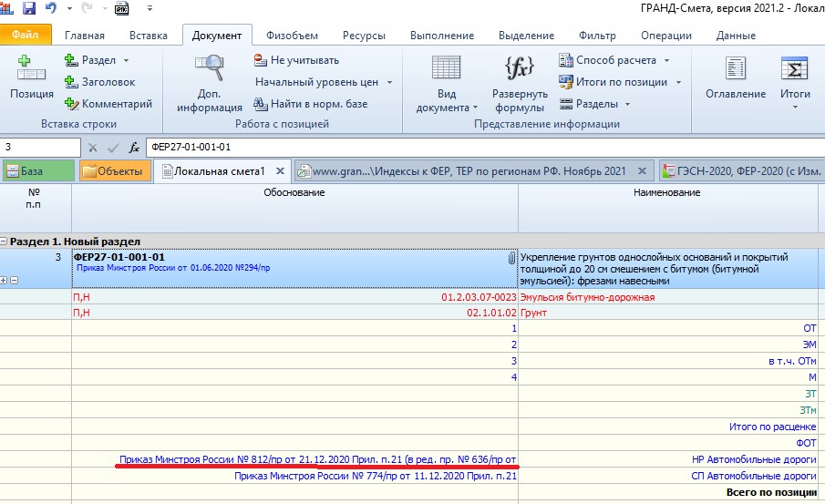Click the undo arrow icon
Screen dimensions: 825x504
pos(51,9)
